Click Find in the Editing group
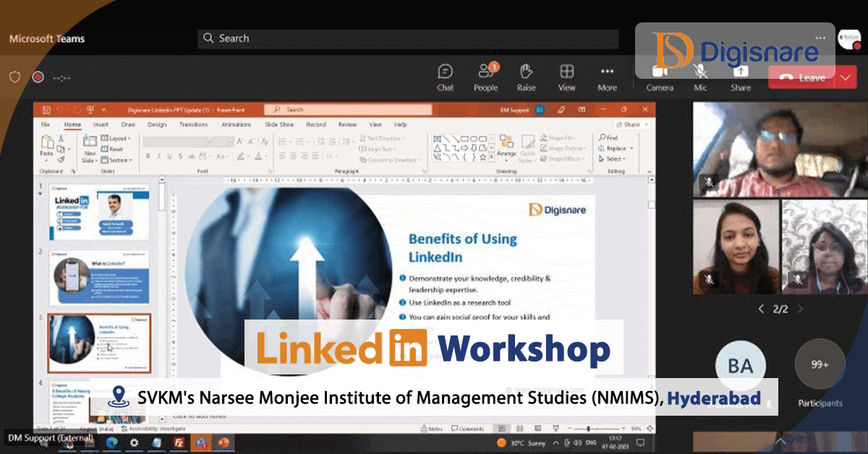The width and height of the screenshot is (868, 454). pyautogui.click(x=608, y=137)
